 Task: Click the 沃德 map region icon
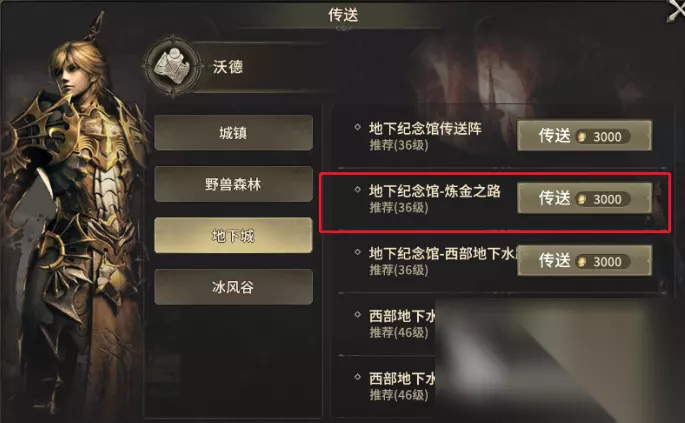coord(173,66)
